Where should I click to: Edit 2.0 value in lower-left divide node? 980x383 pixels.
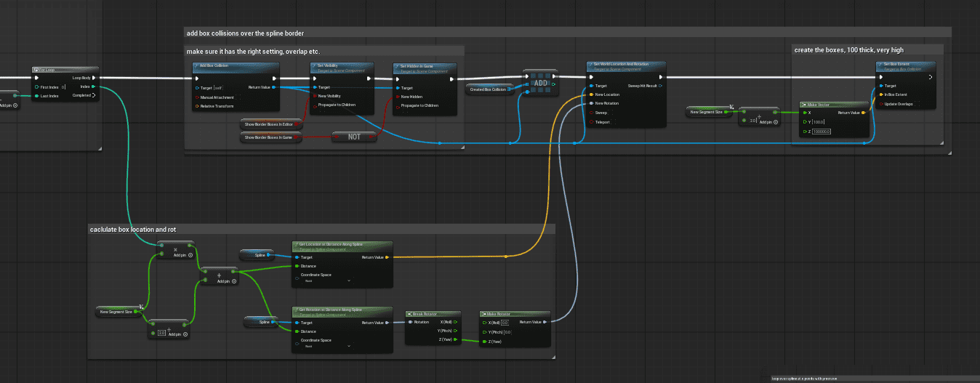coord(163,334)
